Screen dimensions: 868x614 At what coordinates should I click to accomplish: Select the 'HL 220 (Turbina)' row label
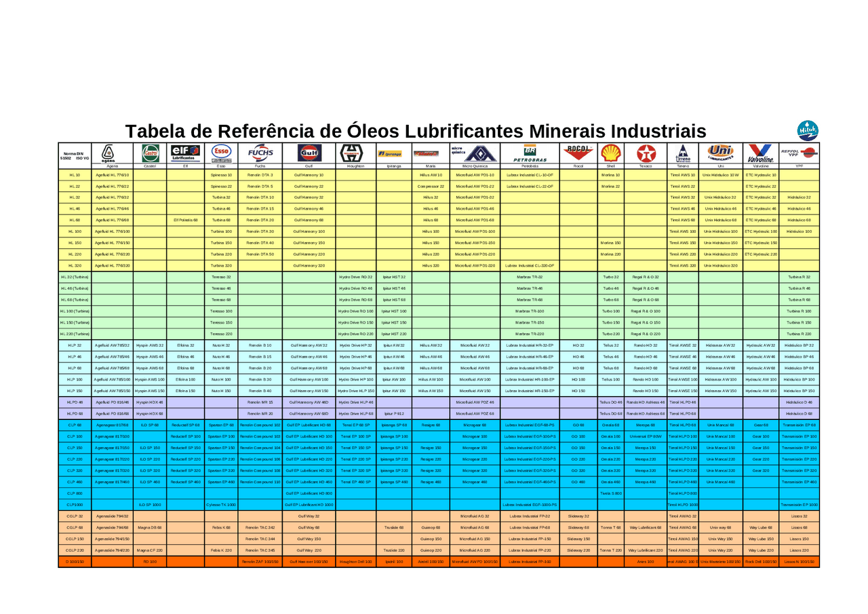point(75,333)
